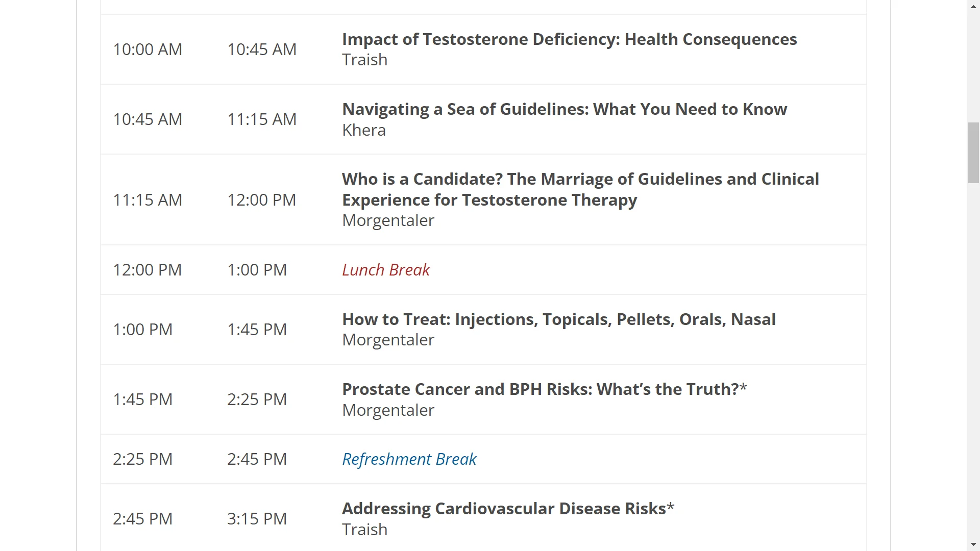Click the Who is a Candidate session title
This screenshot has width=980, height=551.
tap(580, 189)
